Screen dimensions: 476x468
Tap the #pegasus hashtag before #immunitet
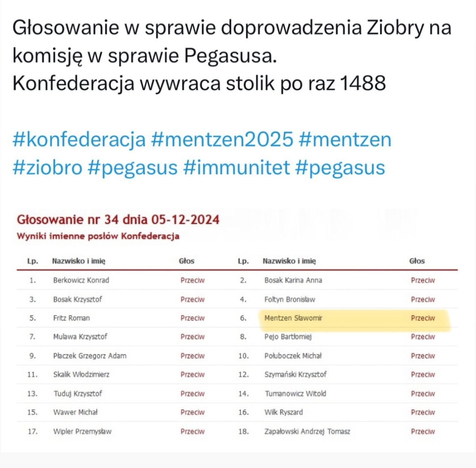click(x=140, y=168)
